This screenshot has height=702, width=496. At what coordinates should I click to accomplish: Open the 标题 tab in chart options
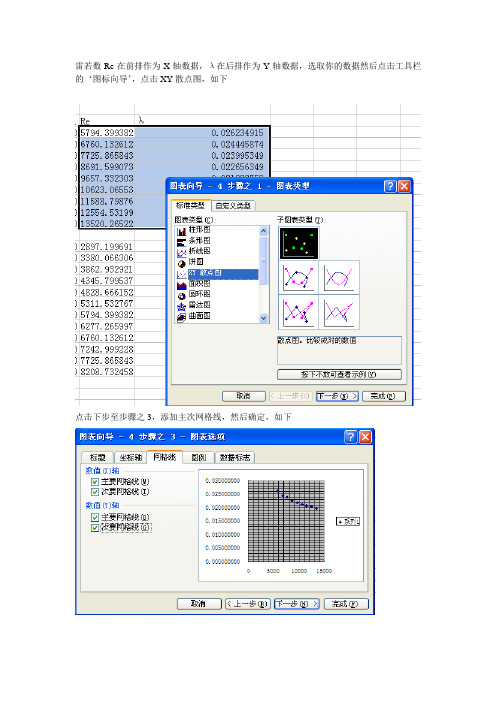point(97,457)
